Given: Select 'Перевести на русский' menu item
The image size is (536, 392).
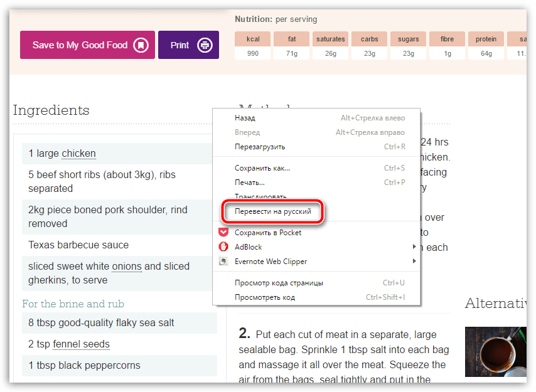Looking at the screenshot, I should click(273, 212).
